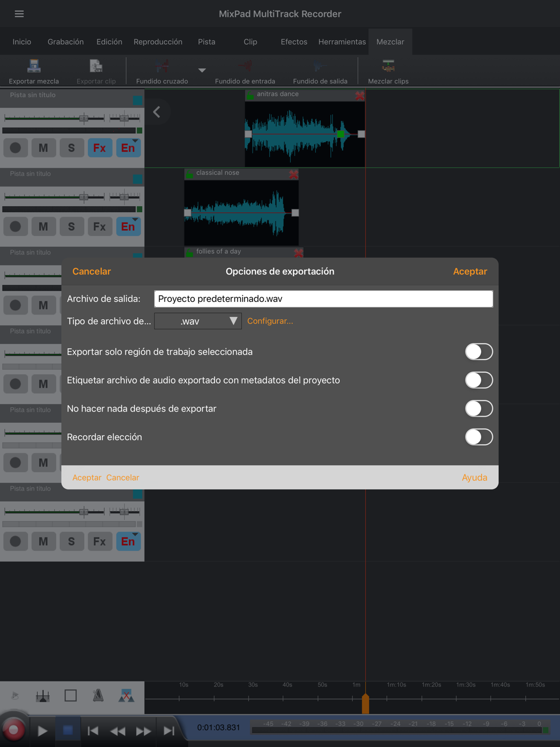Open the hamburger menu at top left
This screenshot has height=747, width=560.
(x=19, y=14)
